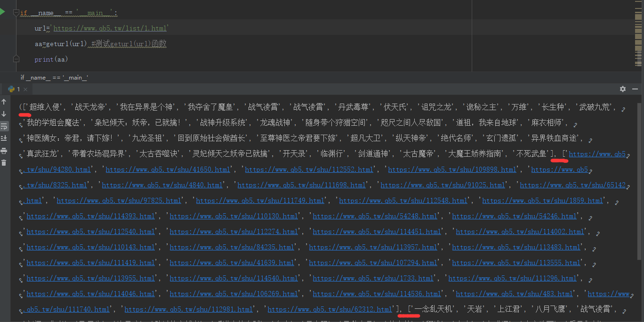Open link shu/4840.html
This screenshot has height=322, width=644.
[162, 185]
